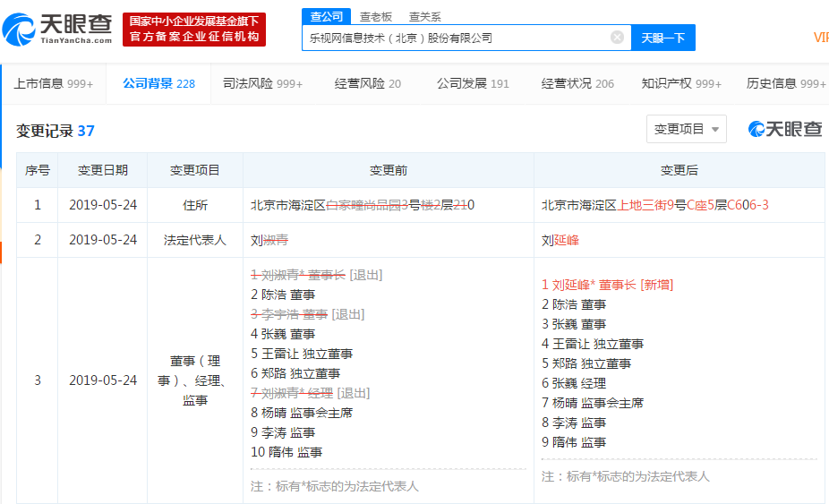Click the 变更日期 column header

point(103,170)
